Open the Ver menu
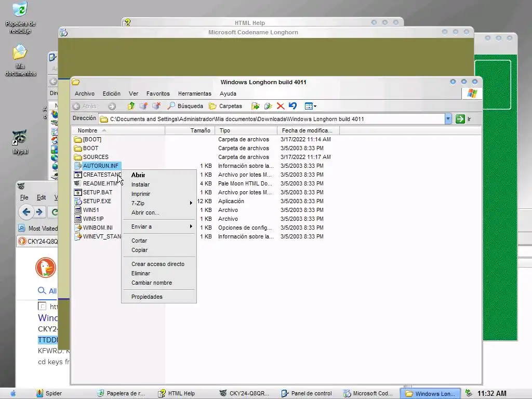Image resolution: width=532 pixels, height=399 pixels. 134,94
